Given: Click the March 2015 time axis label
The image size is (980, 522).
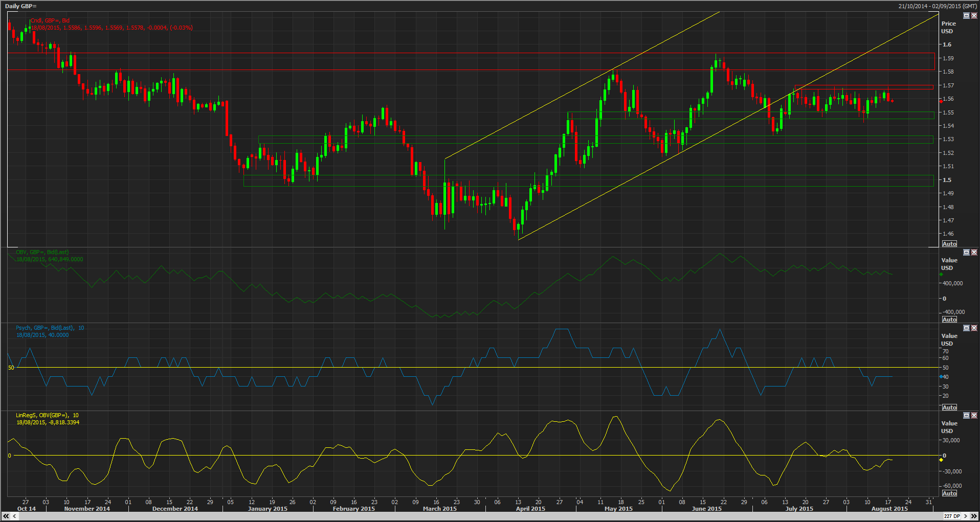Looking at the screenshot, I should [440, 509].
